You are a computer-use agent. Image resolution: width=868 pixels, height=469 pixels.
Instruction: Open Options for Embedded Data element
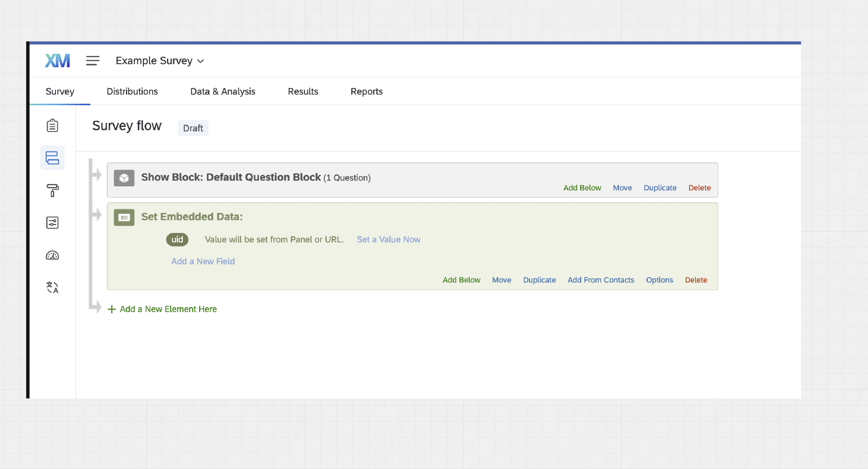point(659,280)
